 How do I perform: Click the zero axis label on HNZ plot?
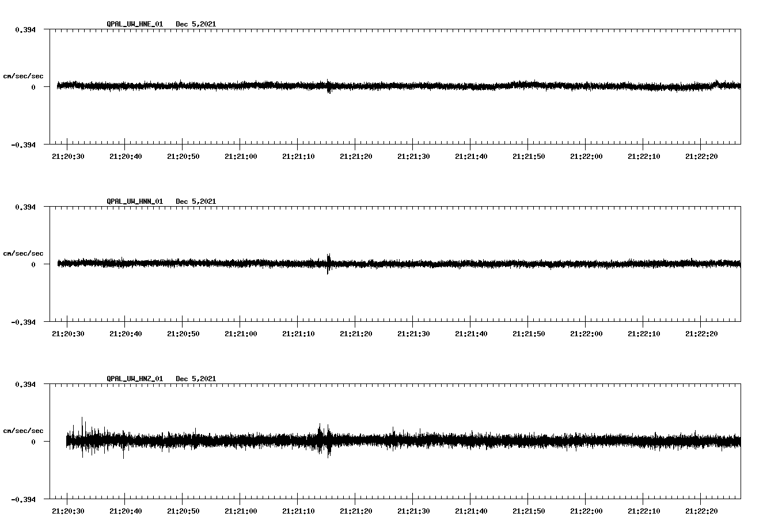33,442
